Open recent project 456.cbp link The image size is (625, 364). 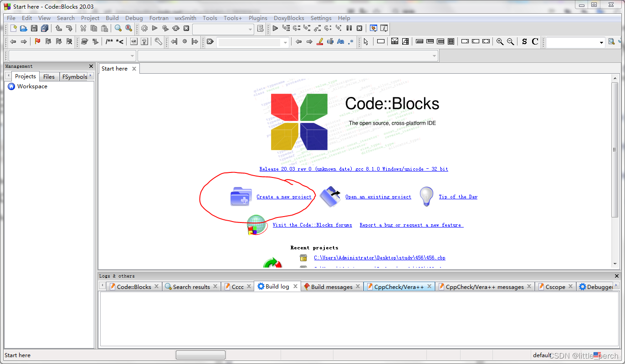point(379,258)
